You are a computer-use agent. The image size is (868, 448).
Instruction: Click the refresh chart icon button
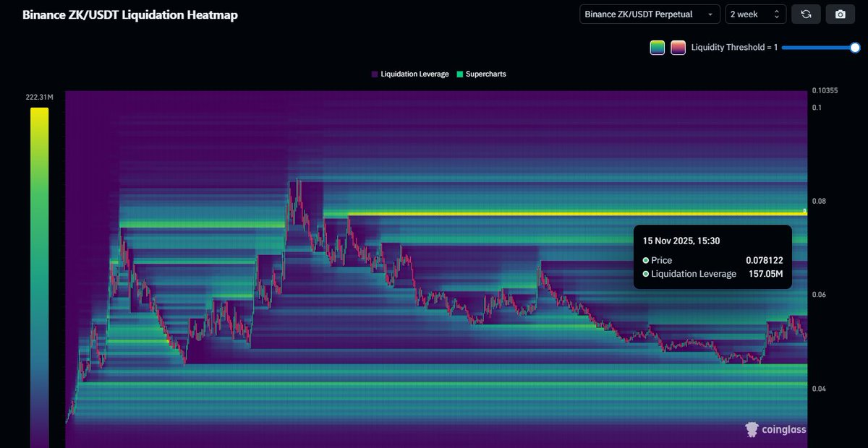click(x=806, y=14)
